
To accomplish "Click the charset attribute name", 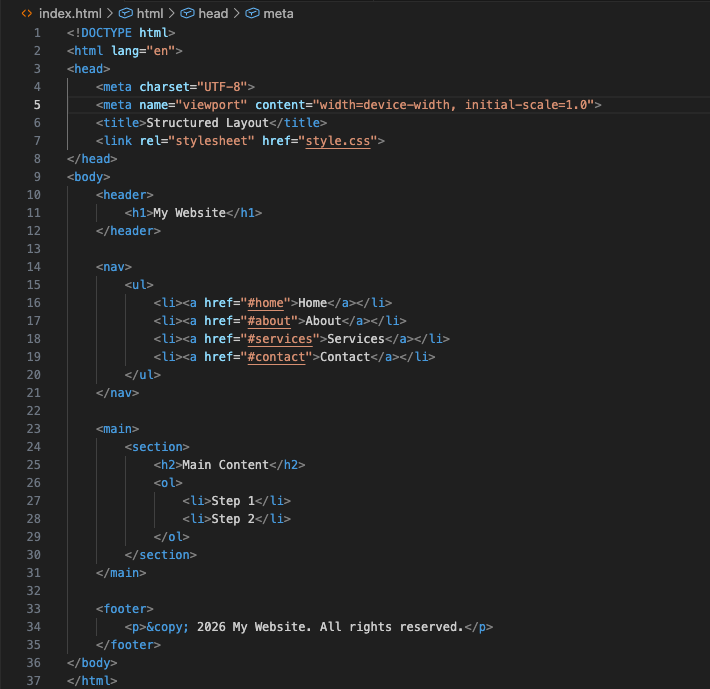I will coord(164,87).
